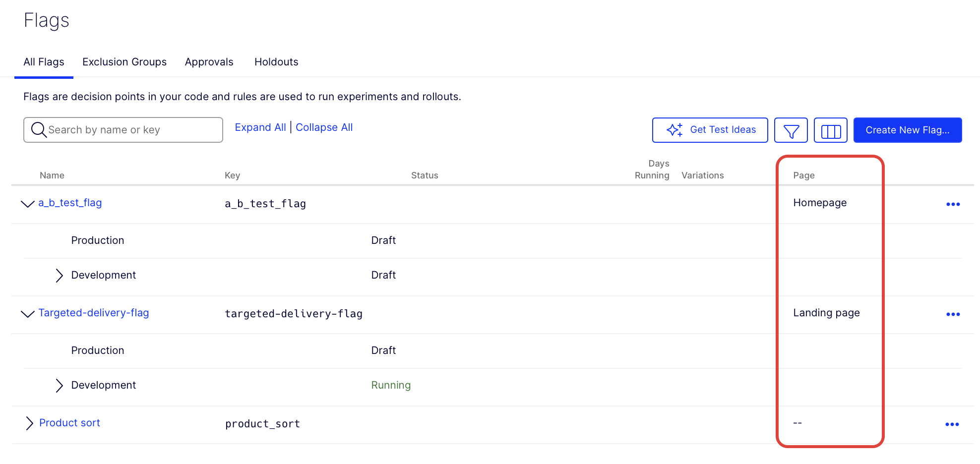Click the magnifier icon in search box
Image resolution: width=980 pixels, height=464 pixels.
pyautogui.click(x=38, y=130)
